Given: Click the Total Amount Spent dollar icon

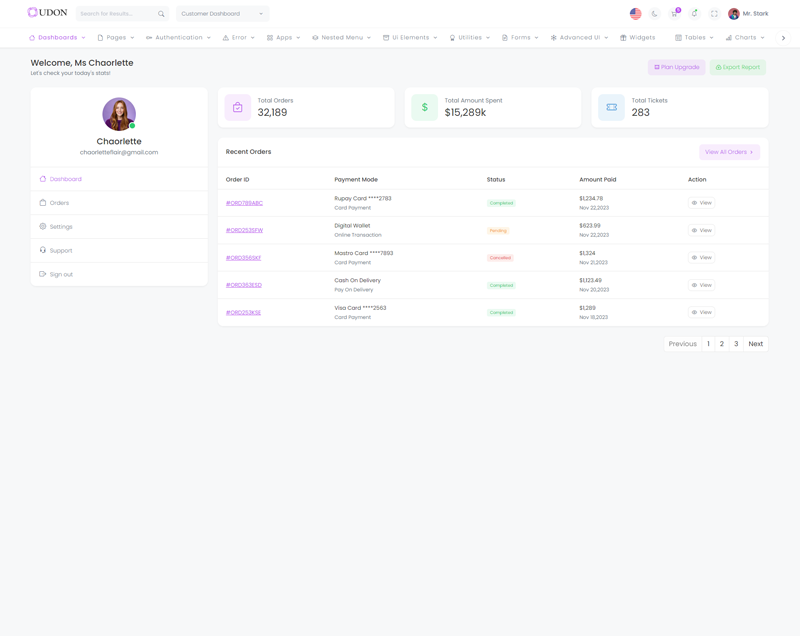Looking at the screenshot, I should [x=424, y=107].
